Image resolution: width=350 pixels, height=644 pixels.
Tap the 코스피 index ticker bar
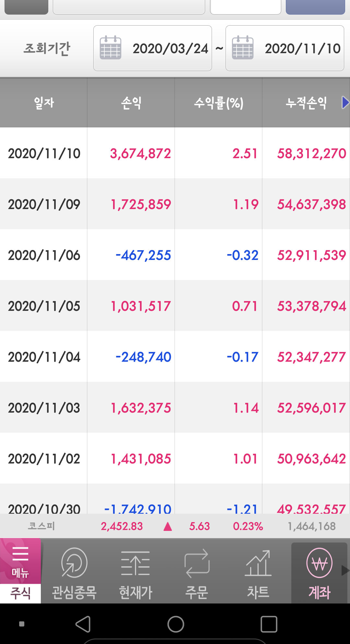coord(175,526)
